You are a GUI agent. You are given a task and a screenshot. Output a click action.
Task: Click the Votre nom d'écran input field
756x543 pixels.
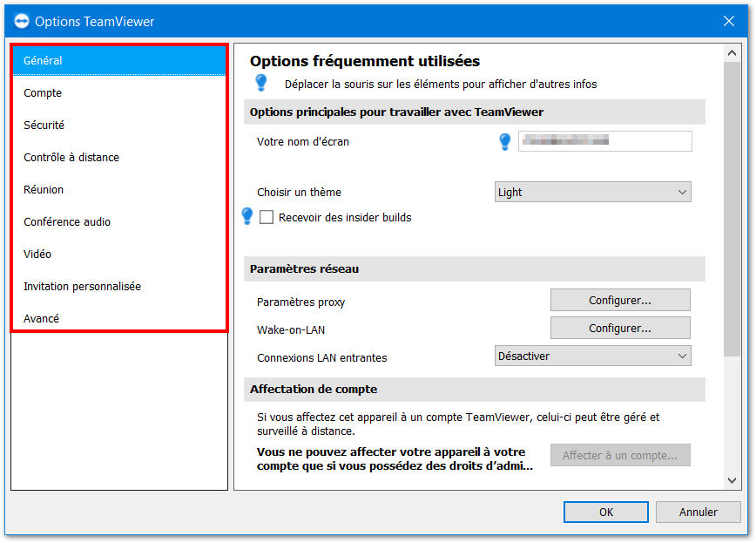coord(605,141)
